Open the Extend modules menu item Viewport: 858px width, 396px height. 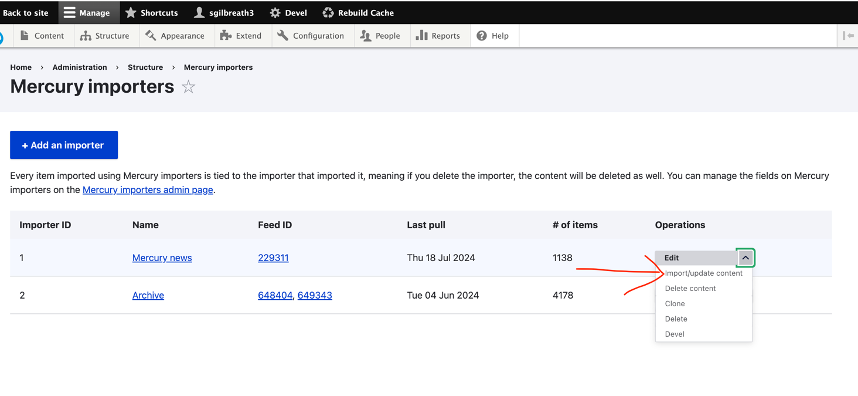point(241,36)
